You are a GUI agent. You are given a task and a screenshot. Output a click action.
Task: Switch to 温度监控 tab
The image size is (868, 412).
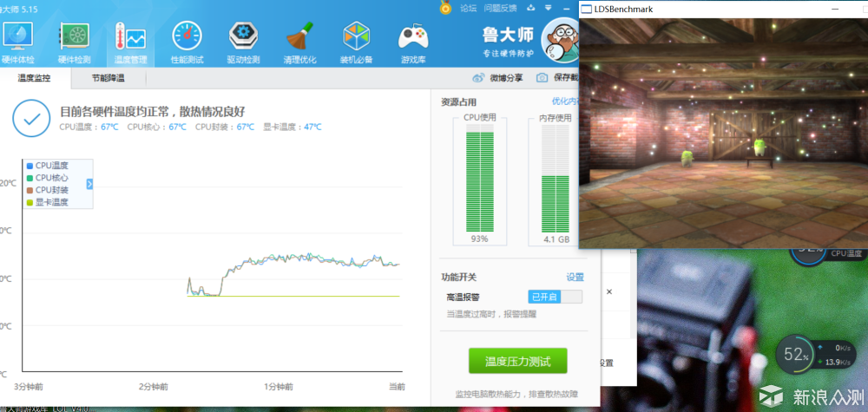[35, 78]
